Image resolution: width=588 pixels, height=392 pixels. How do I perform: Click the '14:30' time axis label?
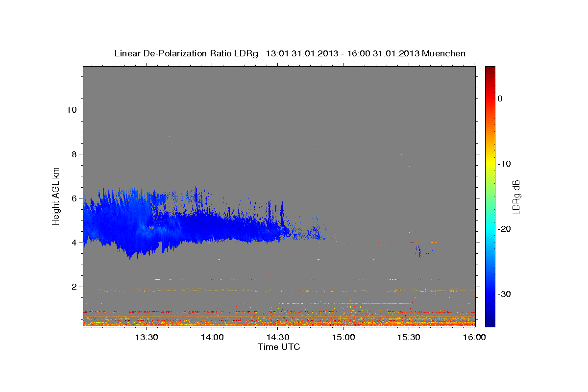[x=278, y=337]
